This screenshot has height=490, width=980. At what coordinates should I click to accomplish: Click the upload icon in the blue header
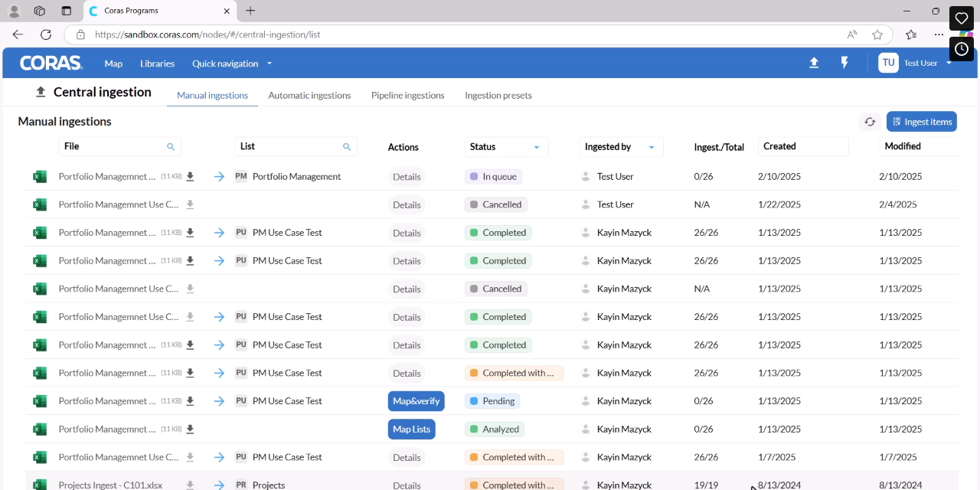pyautogui.click(x=814, y=63)
